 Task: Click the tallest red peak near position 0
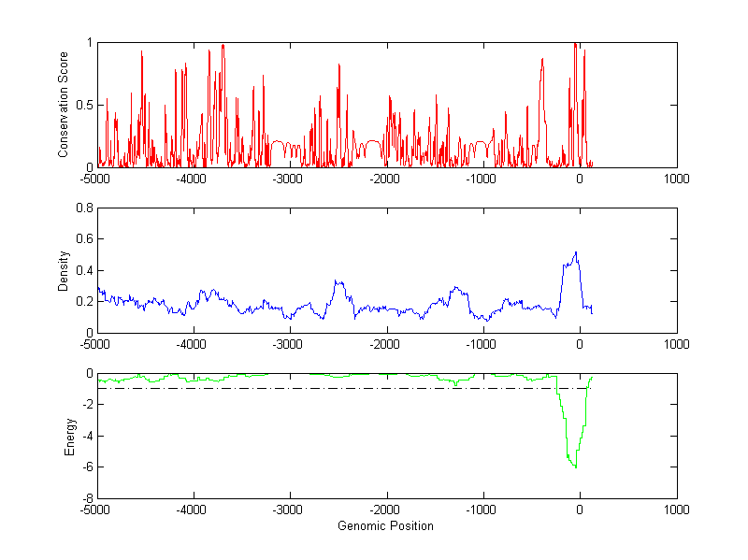(575, 44)
